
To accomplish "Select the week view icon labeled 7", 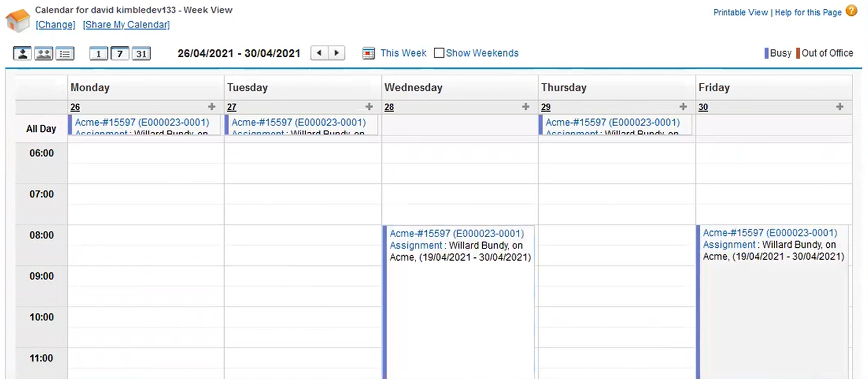I will 120,54.
